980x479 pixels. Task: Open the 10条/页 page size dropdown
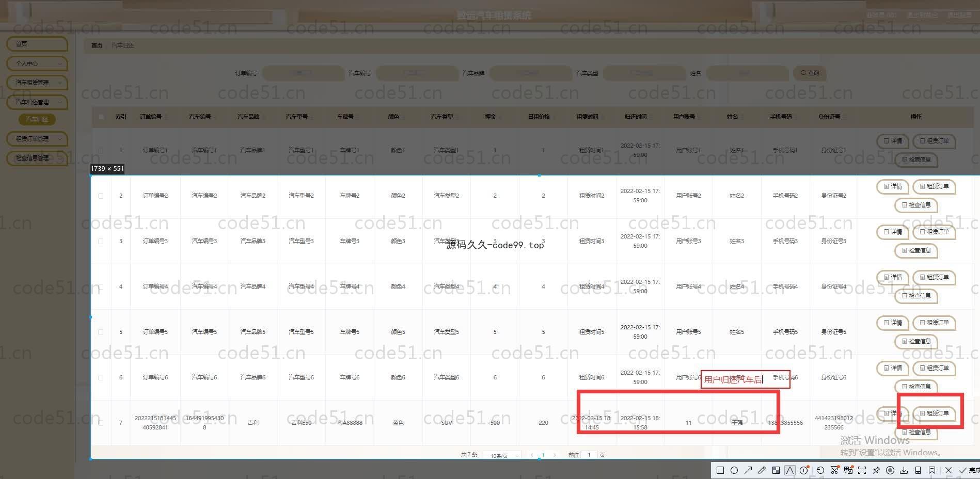(x=502, y=455)
